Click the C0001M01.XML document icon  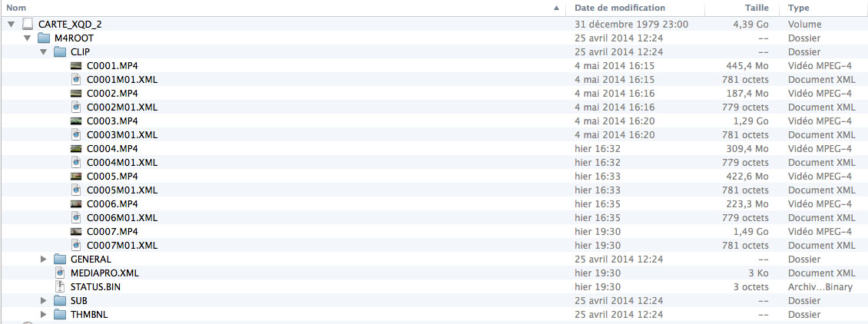click(x=76, y=80)
